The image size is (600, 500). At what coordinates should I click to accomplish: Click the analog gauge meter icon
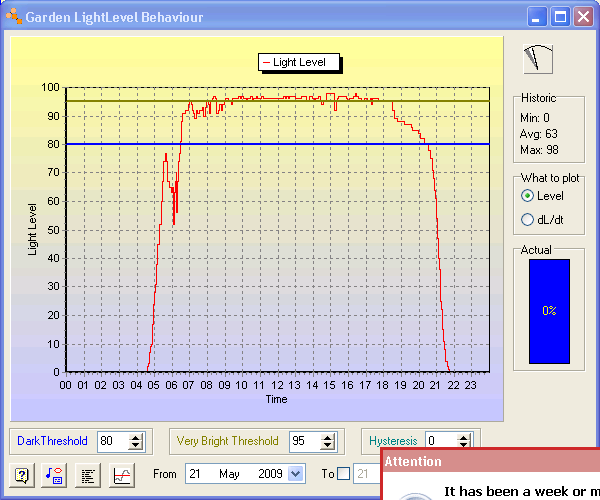pos(539,59)
